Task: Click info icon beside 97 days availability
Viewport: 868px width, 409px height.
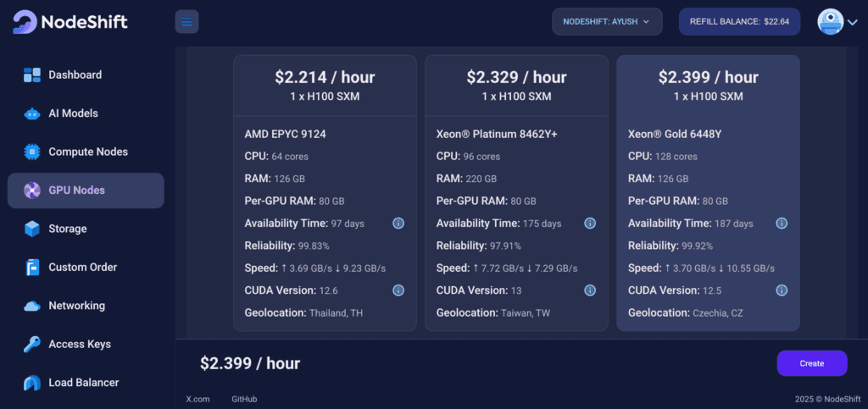Action: [398, 224]
